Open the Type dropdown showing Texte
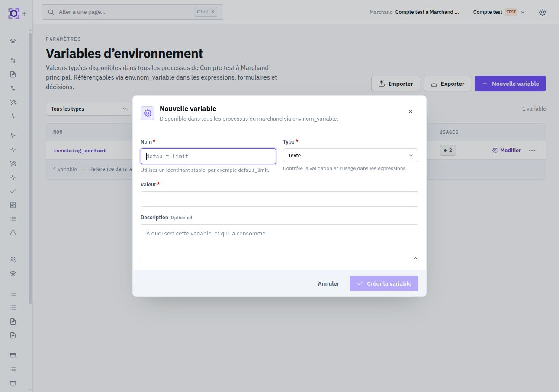 coord(350,155)
